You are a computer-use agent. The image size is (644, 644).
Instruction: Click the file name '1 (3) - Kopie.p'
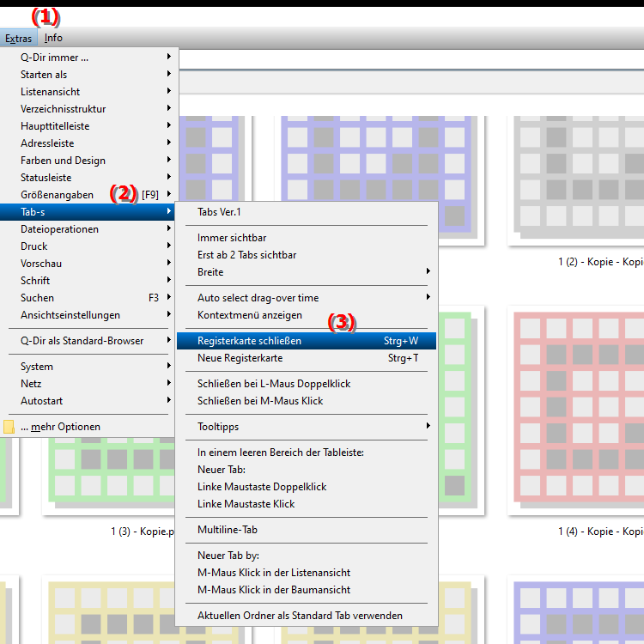(143, 532)
